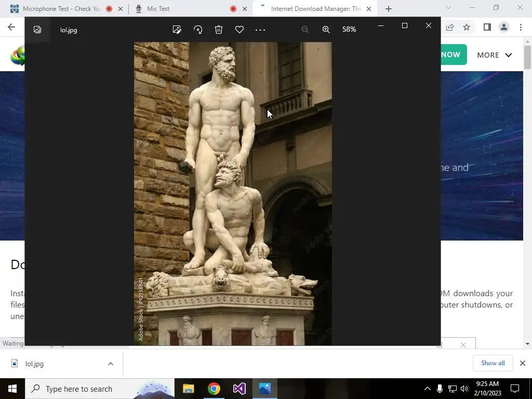Open the Photos collection view icon

tap(37, 30)
